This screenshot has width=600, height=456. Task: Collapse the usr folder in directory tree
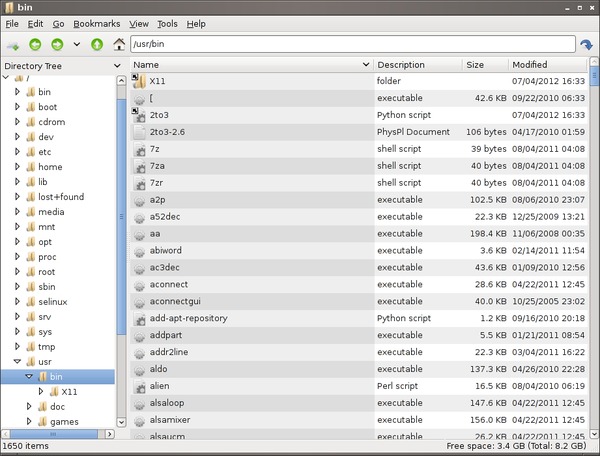(17, 361)
